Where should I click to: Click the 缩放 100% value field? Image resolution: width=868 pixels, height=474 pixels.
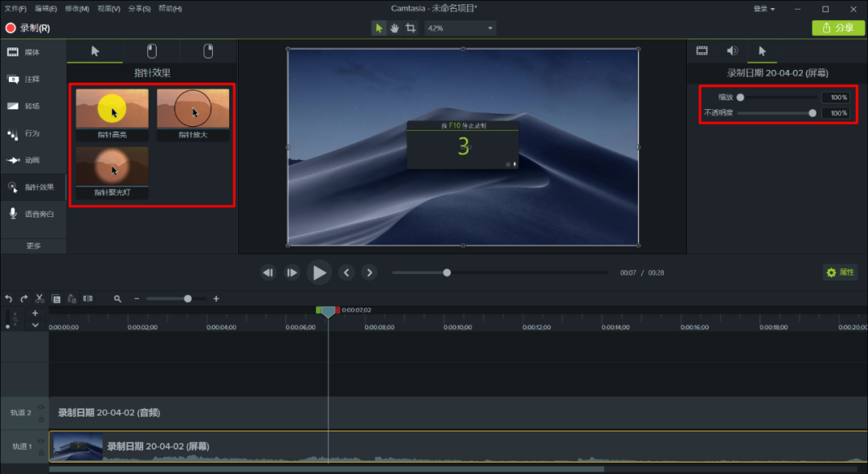(835, 97)
